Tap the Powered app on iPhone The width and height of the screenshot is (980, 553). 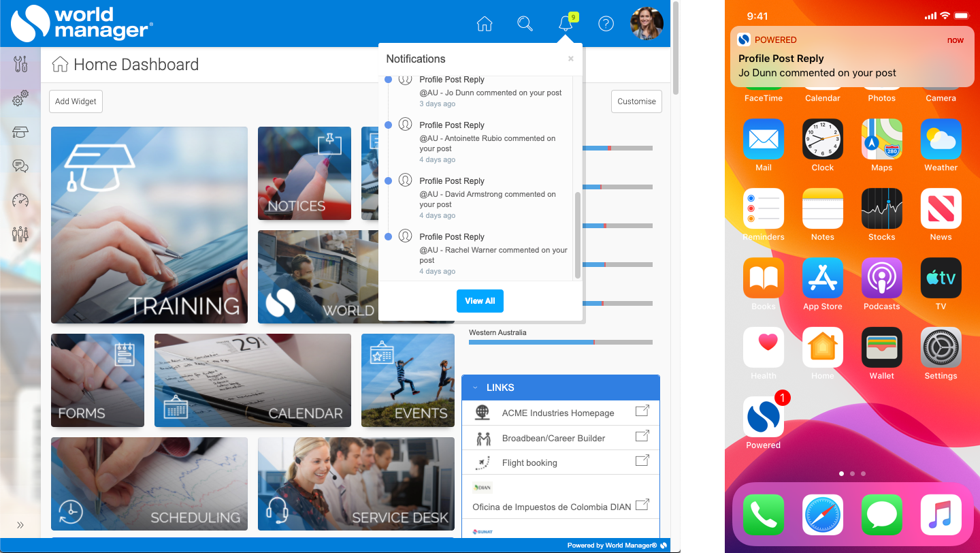coord(763,418)
